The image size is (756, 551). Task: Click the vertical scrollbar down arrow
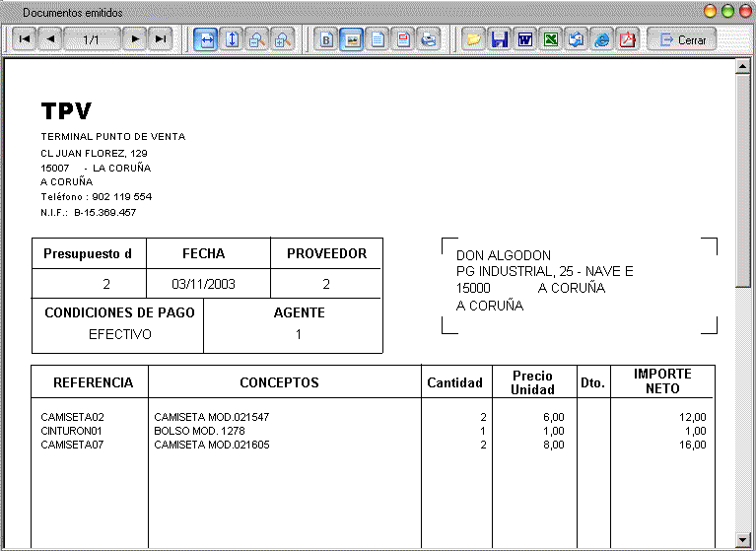click(744, 540)
